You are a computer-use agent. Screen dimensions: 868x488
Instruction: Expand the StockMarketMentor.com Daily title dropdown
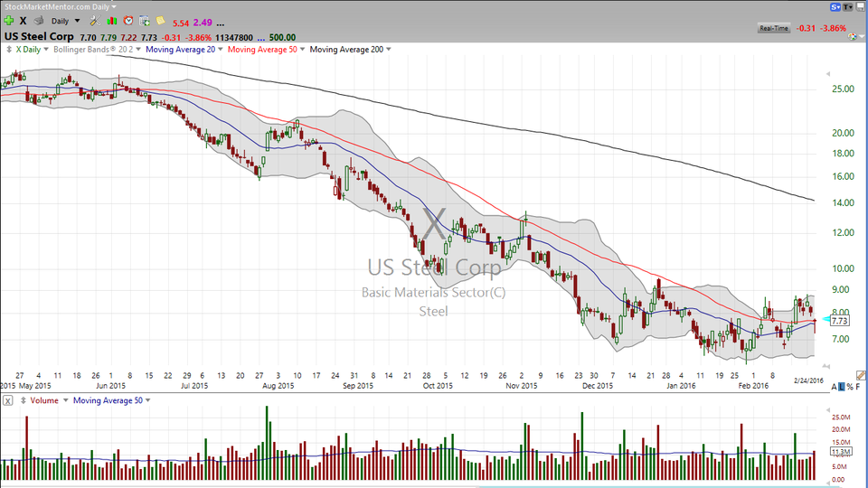(114, 6)
